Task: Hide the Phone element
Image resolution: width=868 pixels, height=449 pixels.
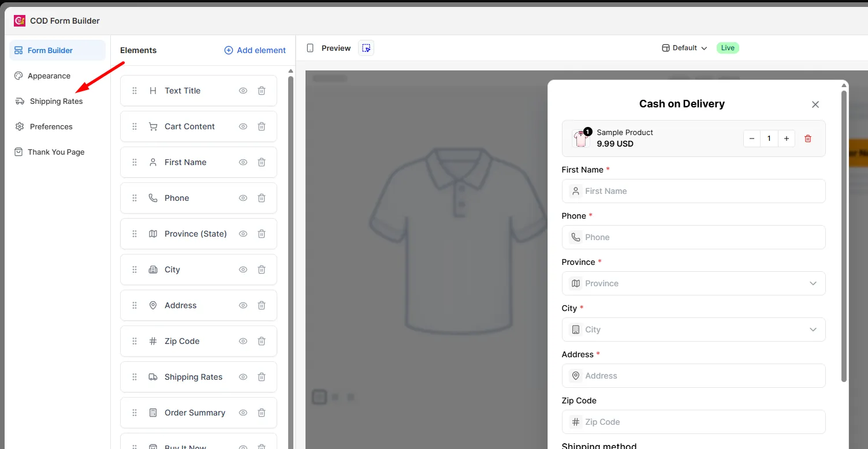Action: tap(243, 198)
